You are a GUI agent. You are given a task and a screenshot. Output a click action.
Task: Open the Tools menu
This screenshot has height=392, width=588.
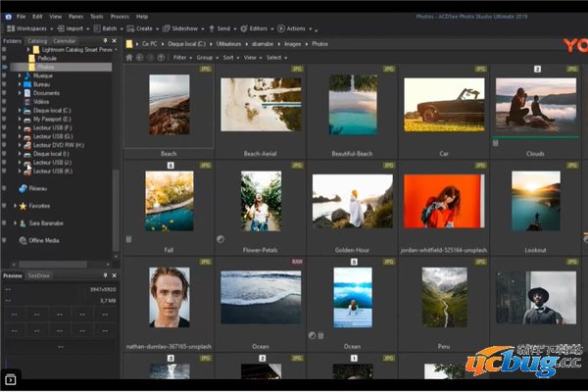[x=97, y=17]
